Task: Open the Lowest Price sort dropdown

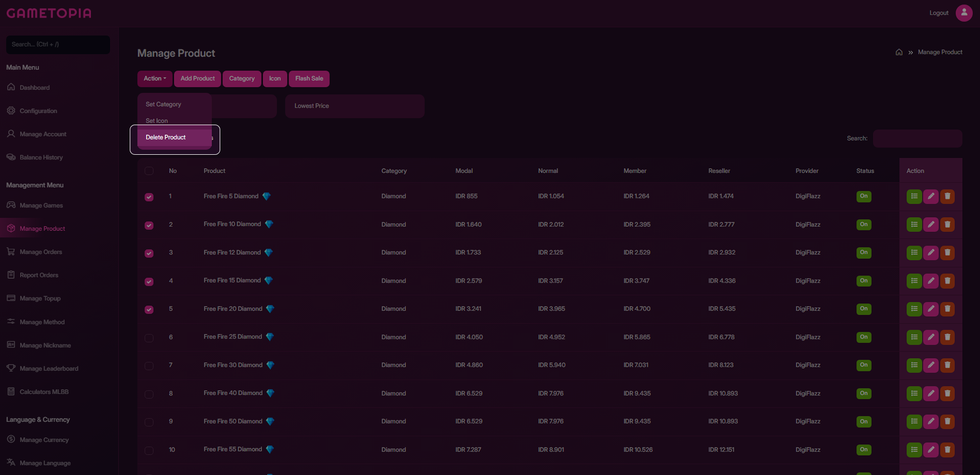Action: tap(355, 106)
